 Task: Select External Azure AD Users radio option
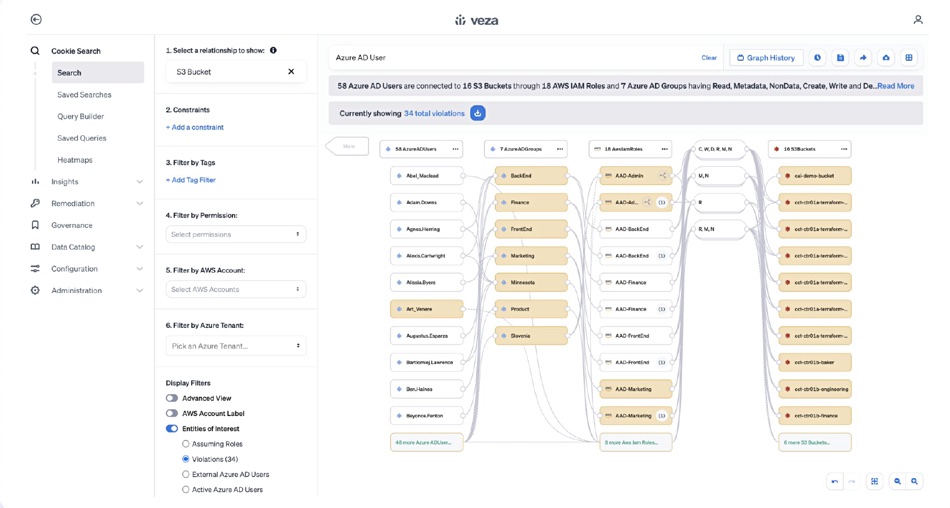186,474
